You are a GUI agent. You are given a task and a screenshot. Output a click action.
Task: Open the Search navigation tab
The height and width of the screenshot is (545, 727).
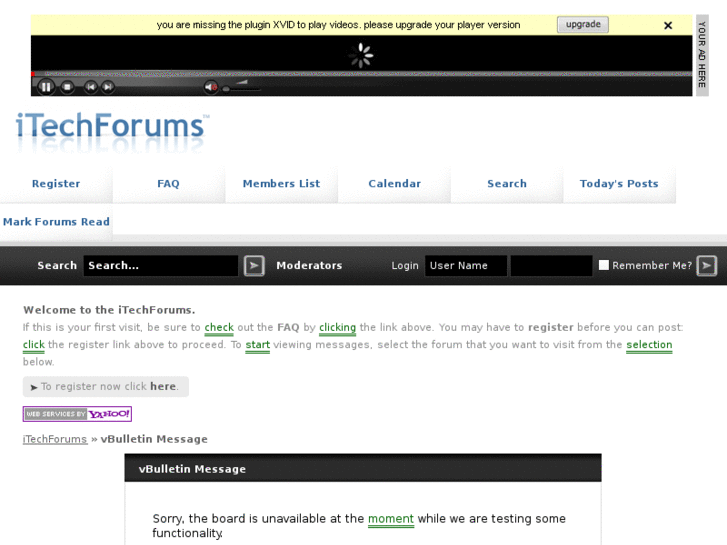tap(507, 184)
